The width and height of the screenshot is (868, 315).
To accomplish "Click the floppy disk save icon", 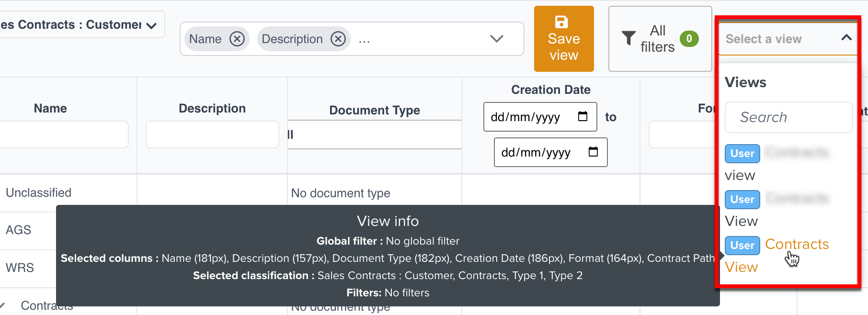I will click(561, 22).
